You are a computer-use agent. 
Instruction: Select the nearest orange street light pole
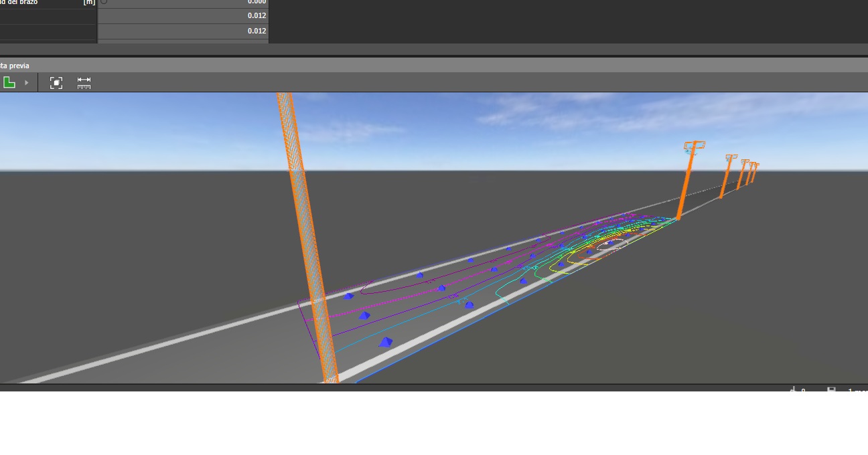(307, 238)
